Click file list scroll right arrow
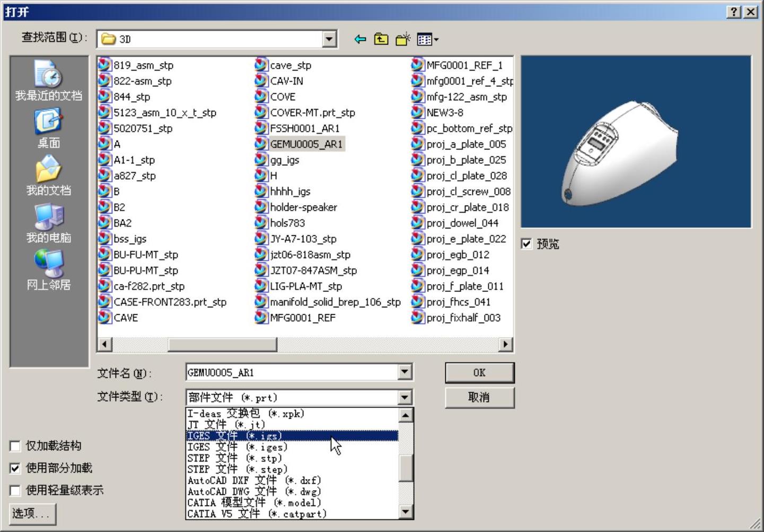 (506, 344)
